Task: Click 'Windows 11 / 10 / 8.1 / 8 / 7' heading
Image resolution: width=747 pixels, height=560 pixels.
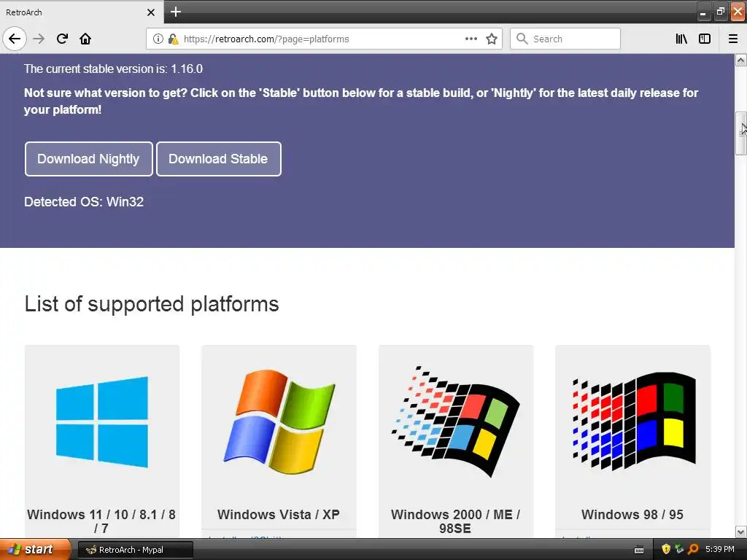Action: tap(101, 521)
